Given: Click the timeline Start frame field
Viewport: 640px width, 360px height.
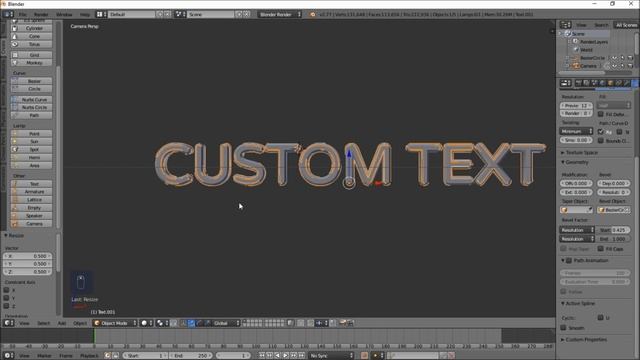Looking at the screenshot, I should pyautogui.click(x=145, y=356).
